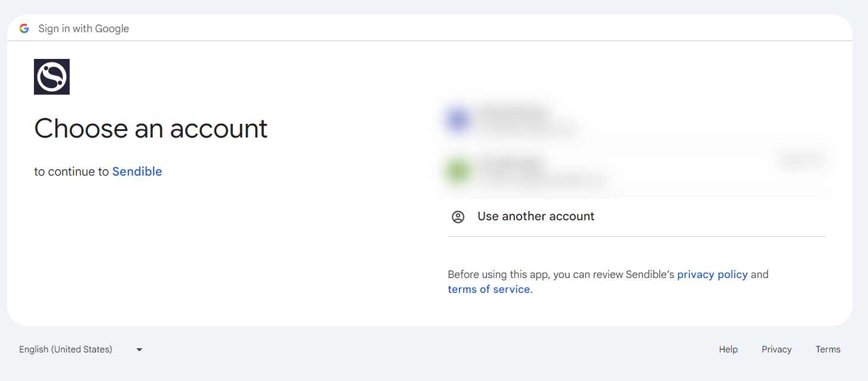Image resolution: width=868 pixels, height=381 pixels.
Task: Click the Google G logo
Action: (24, 29)
